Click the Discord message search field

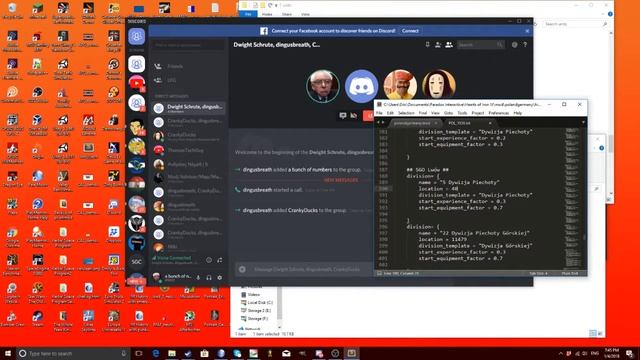pos(480,44)
